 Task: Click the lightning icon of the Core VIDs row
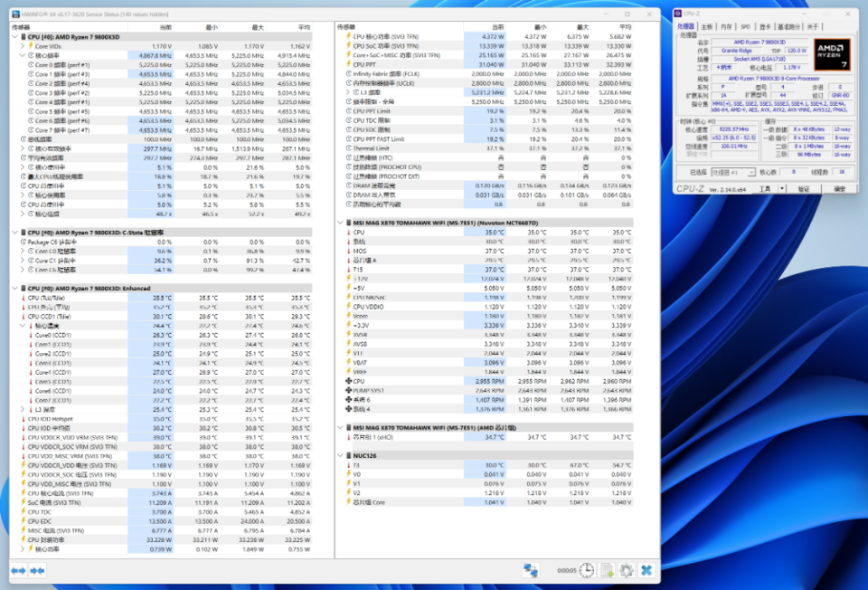coord(31,46)
